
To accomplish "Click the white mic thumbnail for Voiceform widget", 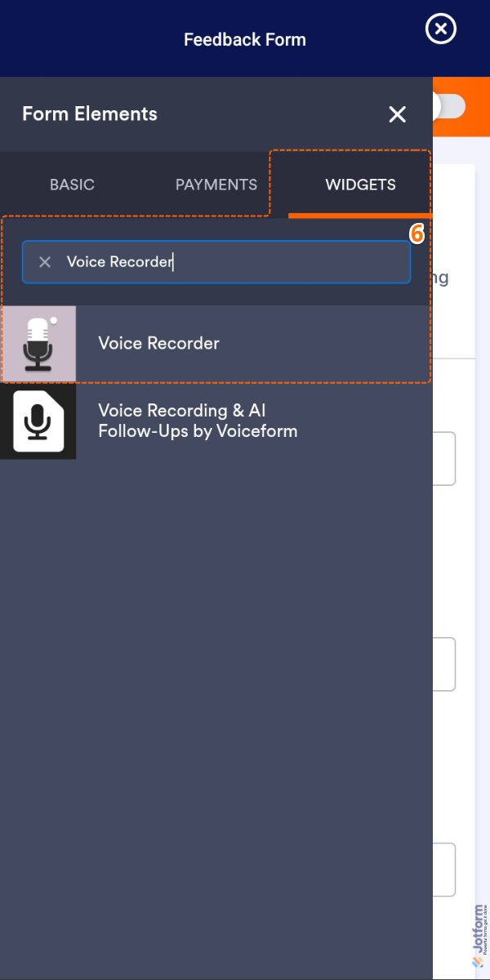I will [37, 421].
